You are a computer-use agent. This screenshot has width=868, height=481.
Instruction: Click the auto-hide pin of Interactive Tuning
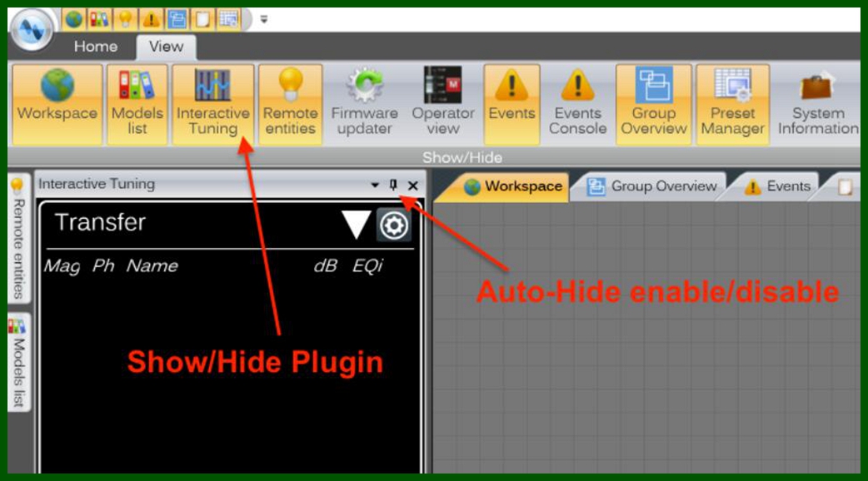click(393, 185)
